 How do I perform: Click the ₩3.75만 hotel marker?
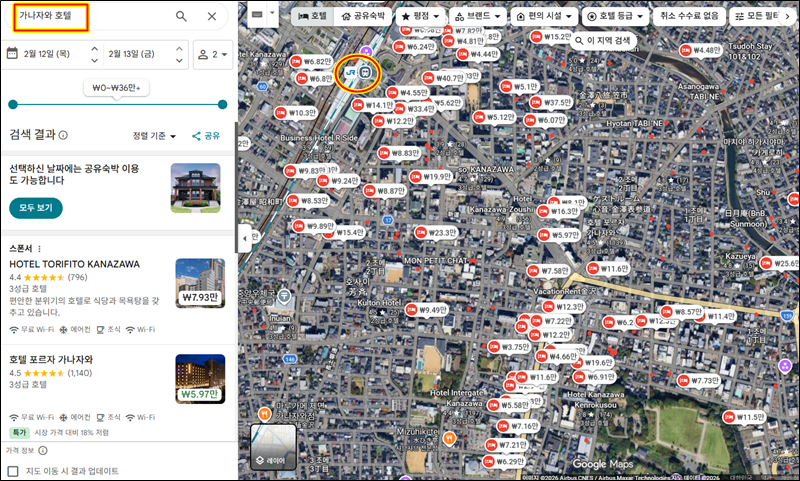(509, 347)
